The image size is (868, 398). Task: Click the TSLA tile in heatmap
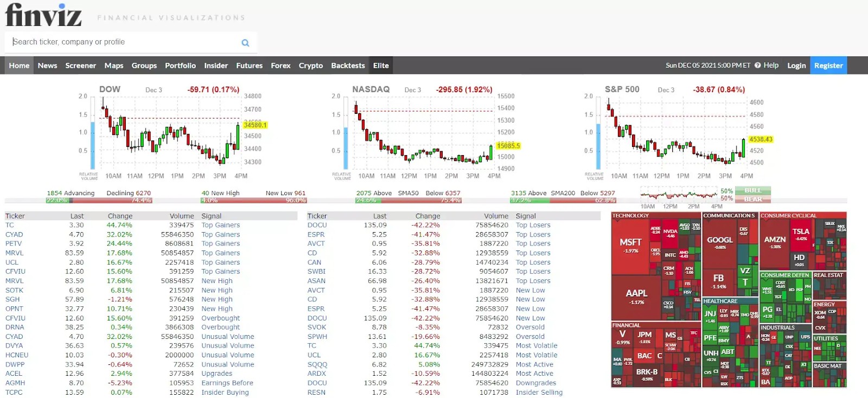pyautogui.click(x=801, y=234)
